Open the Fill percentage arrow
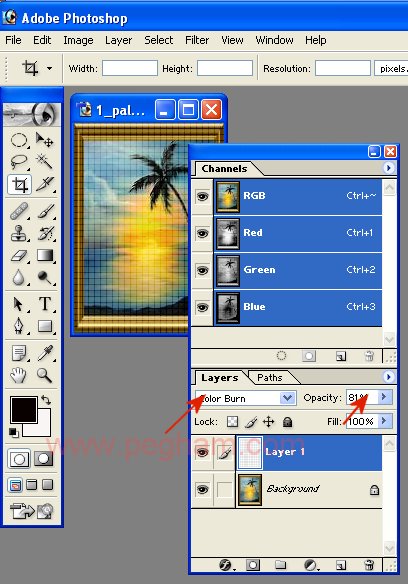 [384, 421]
